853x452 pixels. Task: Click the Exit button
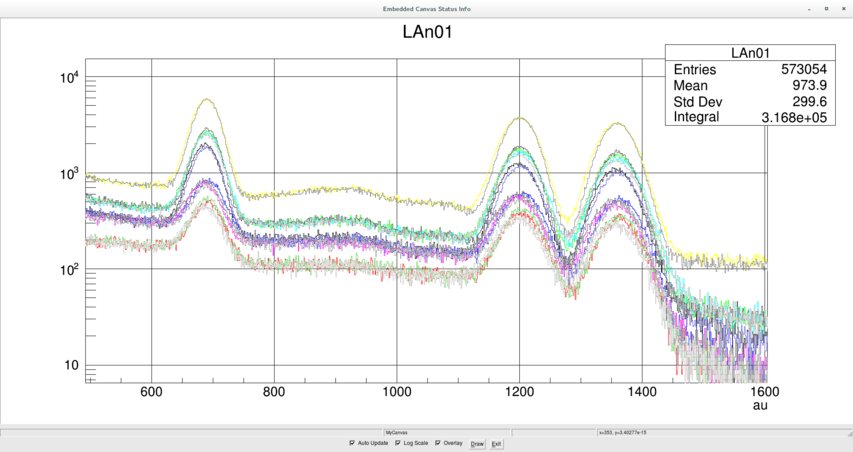click(496, 444)
